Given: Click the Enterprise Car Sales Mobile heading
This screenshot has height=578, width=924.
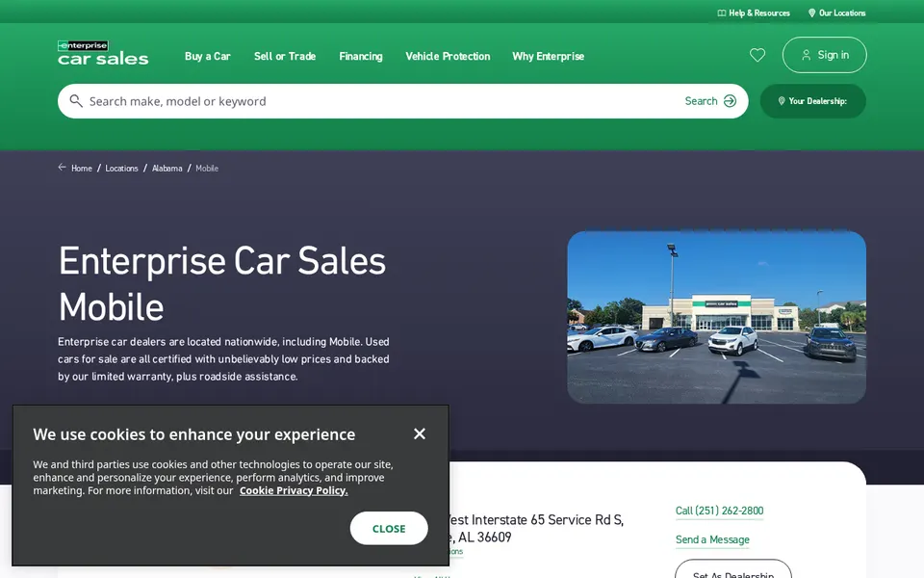Looking at the screenshot, I should point(222,283).
